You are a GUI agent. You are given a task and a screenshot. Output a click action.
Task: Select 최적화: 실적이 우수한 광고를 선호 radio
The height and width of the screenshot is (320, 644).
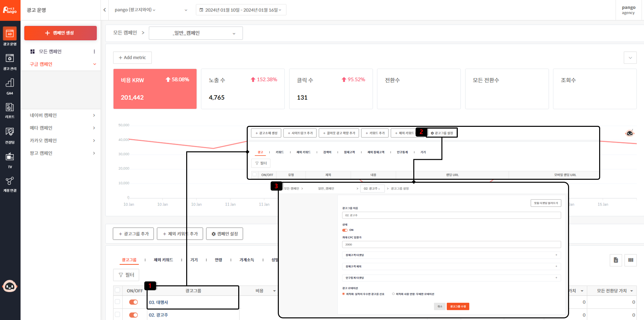point(344,294)
